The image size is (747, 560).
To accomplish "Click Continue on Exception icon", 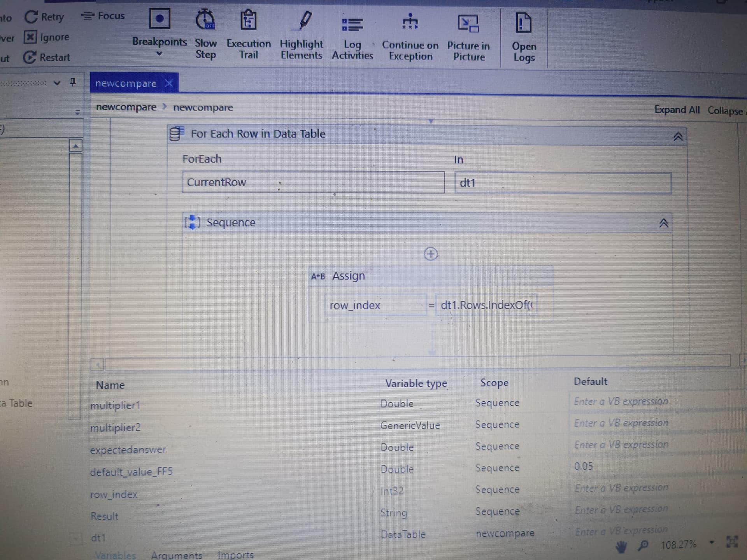I will point(410,22).
